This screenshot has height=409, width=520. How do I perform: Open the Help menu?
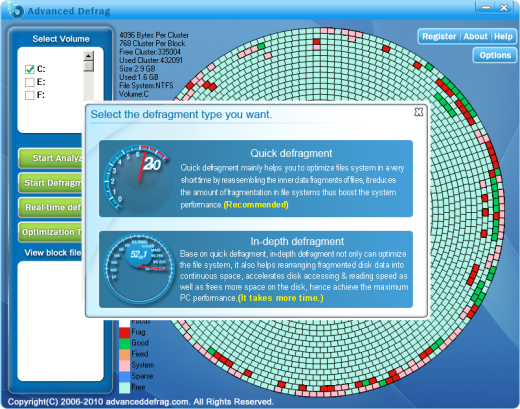pyautogui.click(x=503, y=36)
